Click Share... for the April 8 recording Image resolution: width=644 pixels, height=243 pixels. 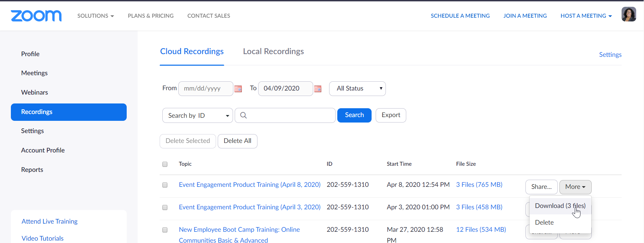point(541,187)
